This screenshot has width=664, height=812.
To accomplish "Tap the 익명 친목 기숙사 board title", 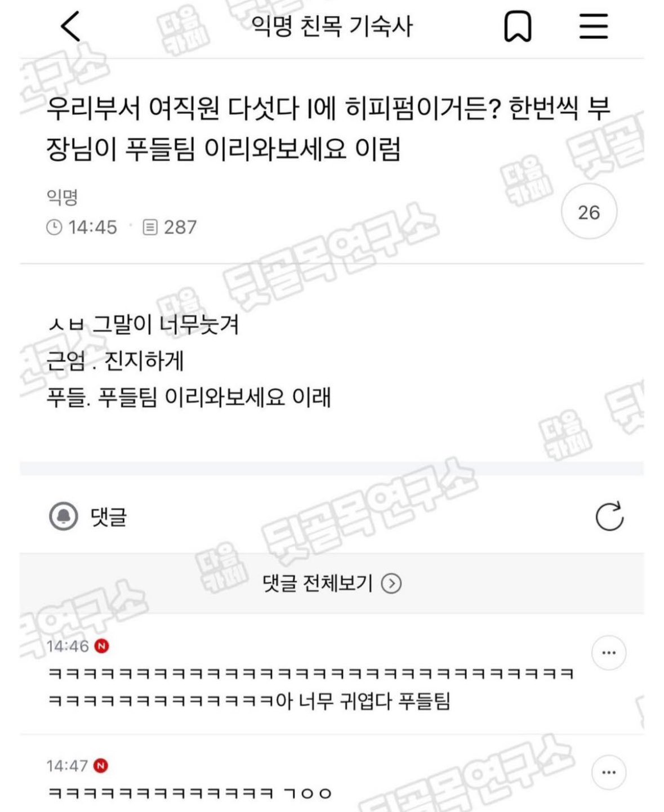I will click(x=332, y=26).
